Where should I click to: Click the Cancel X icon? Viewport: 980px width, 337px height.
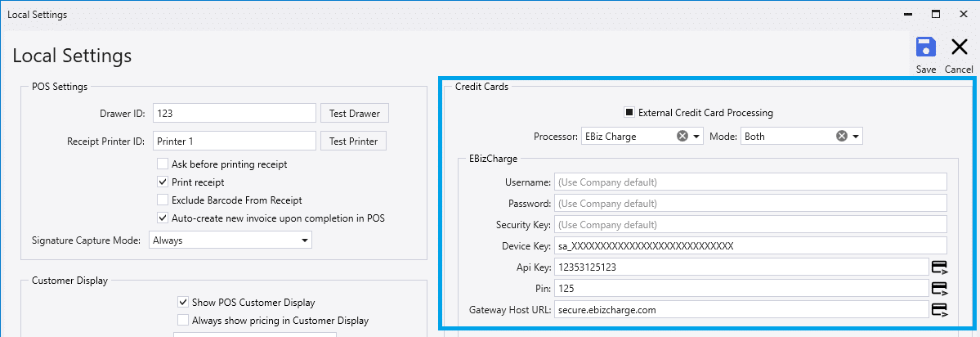pyautogui.click(x=959, y=47)
